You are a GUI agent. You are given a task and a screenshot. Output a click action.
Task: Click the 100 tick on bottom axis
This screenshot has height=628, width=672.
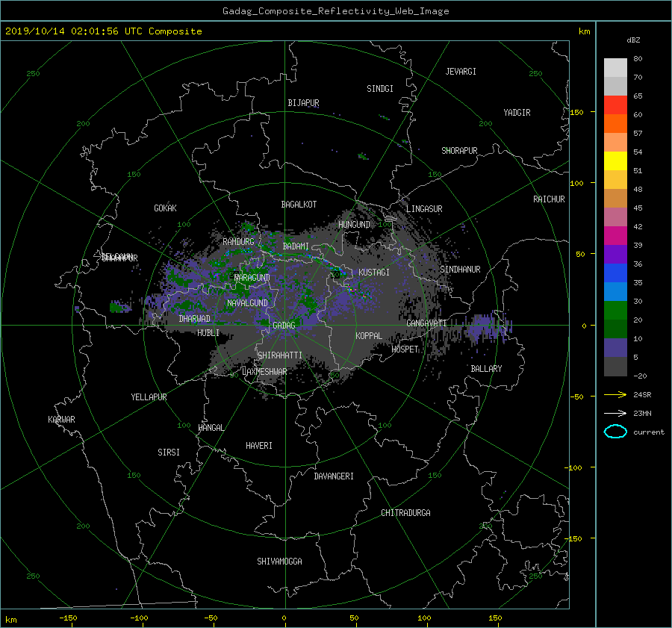pos(424,618)
